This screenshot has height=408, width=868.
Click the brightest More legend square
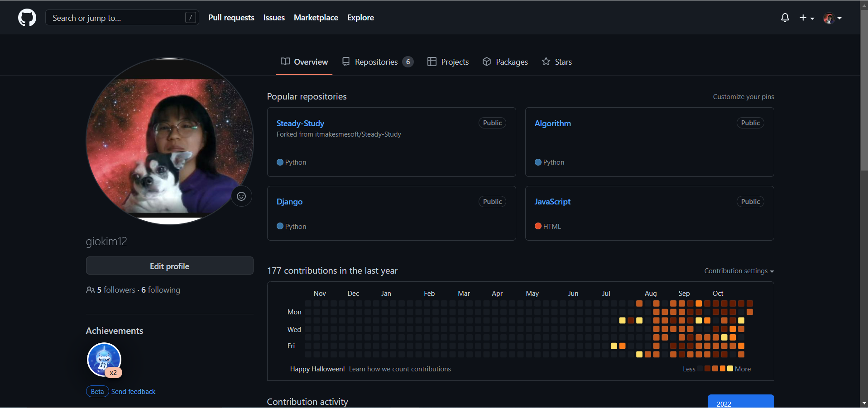click(730, 369)
